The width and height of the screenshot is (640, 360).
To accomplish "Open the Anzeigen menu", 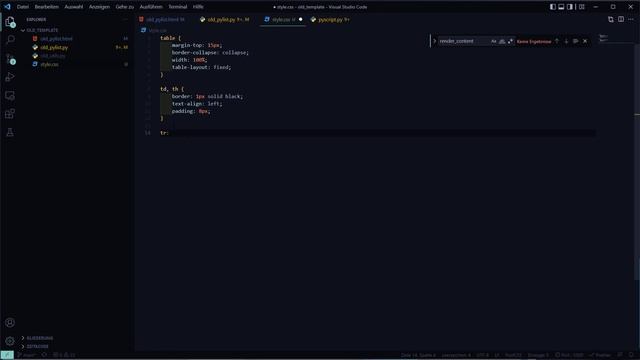I will click(x=99, y=7).
